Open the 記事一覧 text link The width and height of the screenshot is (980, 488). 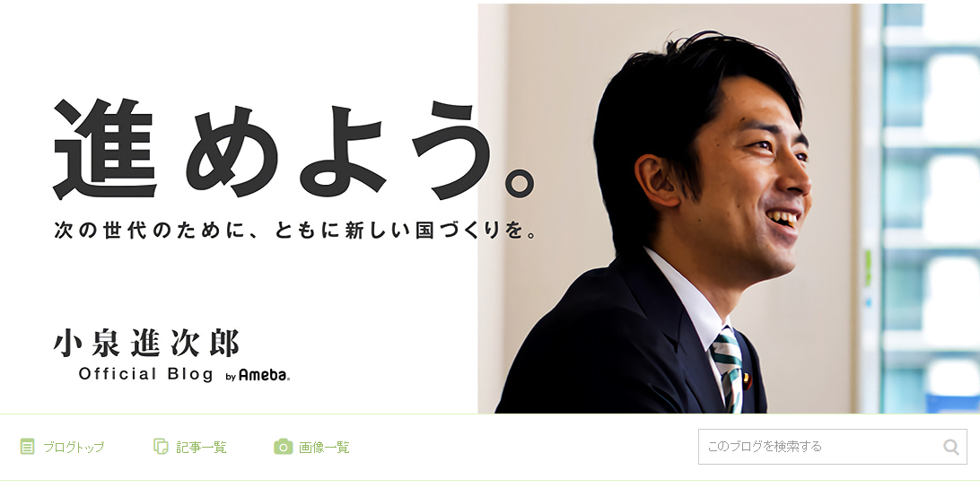(x=201, y=448)
